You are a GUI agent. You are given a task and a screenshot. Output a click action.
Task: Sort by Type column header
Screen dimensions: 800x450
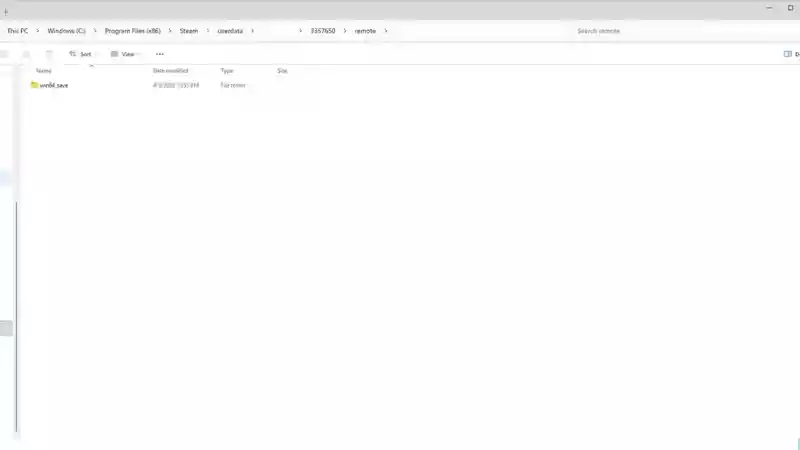pyautogui.click(x=227, y=71)
